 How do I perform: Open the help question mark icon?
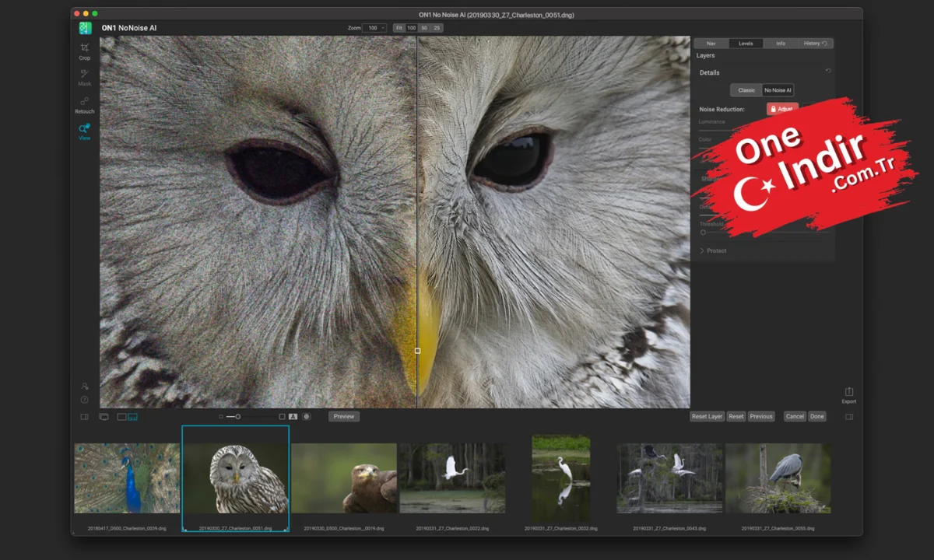pos(84,400)
